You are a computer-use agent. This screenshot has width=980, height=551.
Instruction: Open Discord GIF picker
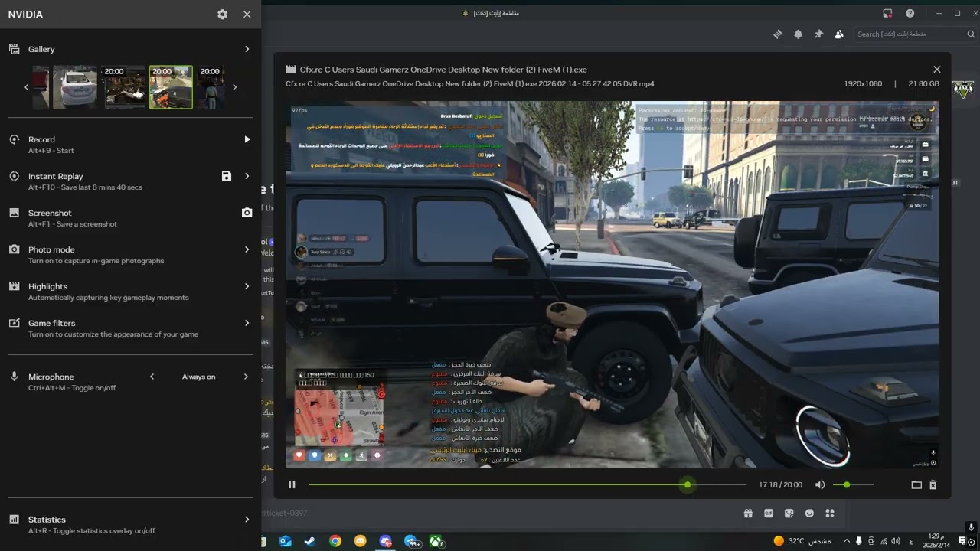[769, 514]
